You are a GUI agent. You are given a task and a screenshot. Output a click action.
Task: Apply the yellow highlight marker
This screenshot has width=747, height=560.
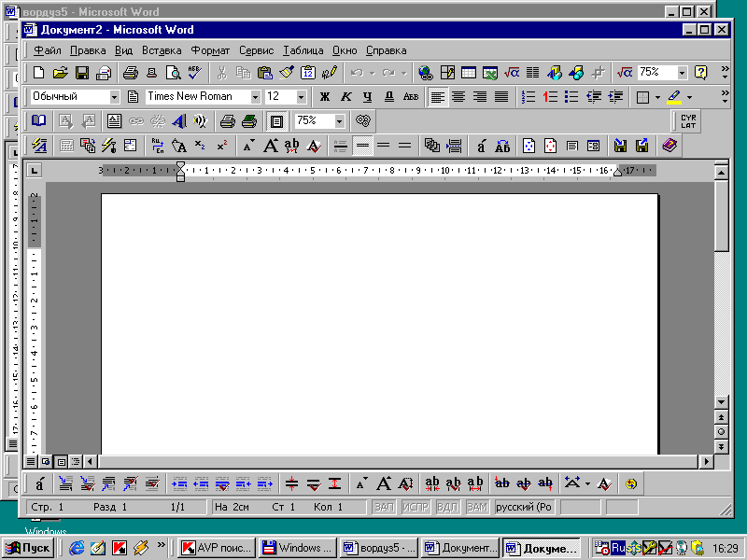click(673, 97)
